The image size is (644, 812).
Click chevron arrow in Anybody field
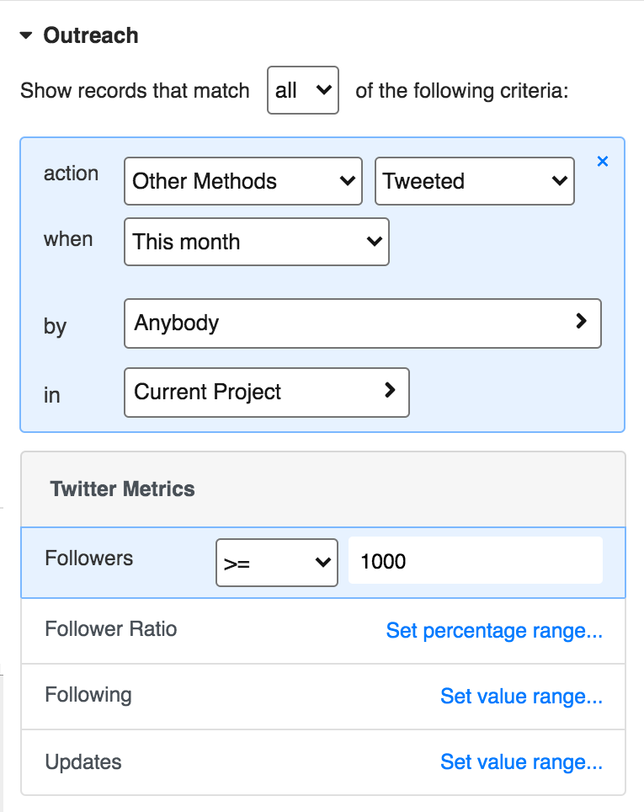581,321
